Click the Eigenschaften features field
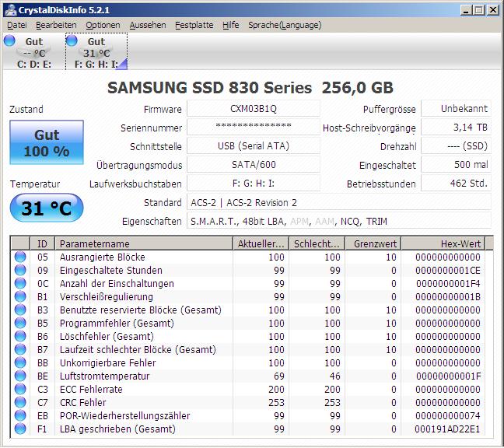This screenshot has height=448, width=504. click(x=339, y=221)
